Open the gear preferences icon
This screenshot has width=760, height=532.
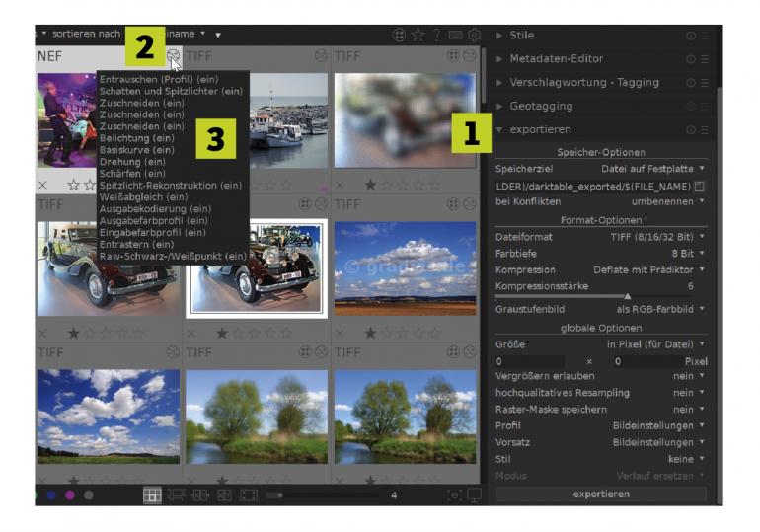pyautogui.click(x=475, y=35)
